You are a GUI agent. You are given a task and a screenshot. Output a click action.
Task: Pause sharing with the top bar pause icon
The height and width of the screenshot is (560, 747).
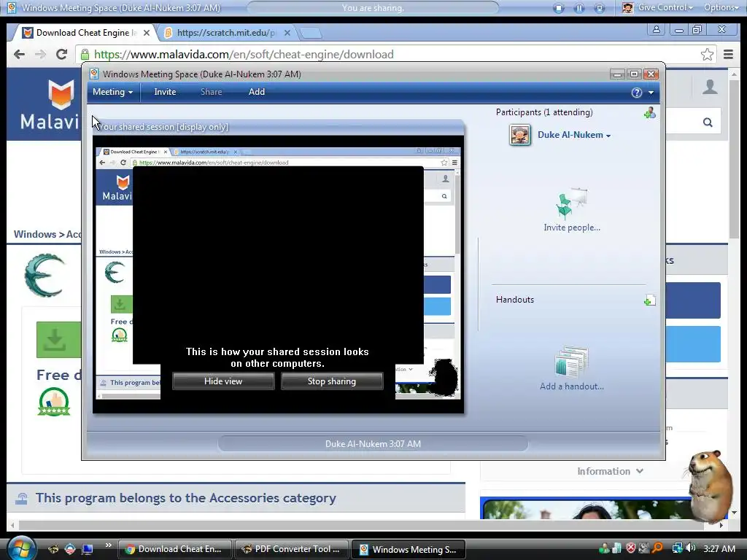pyautogui.click(x=579, y=8)
